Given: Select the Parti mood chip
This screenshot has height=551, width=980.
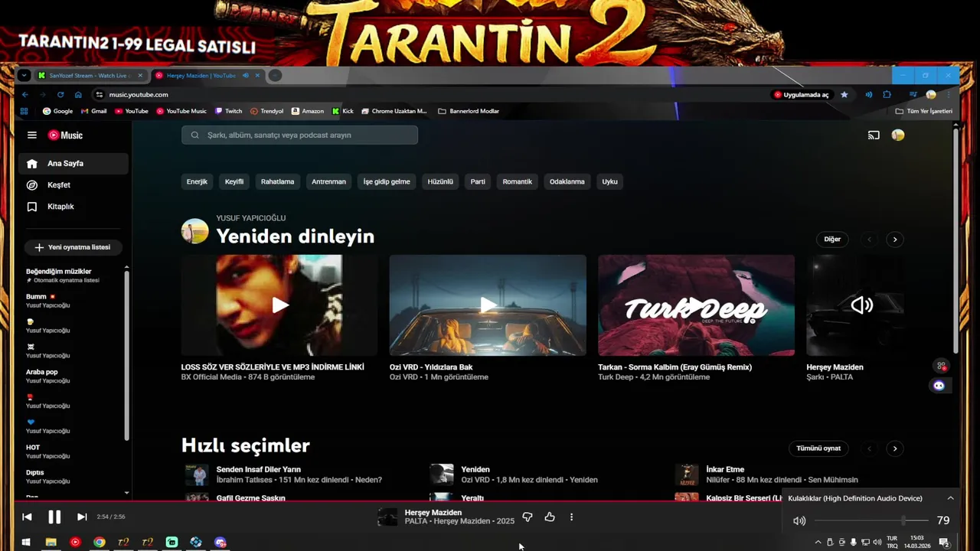Looking at the screenshot, I should [x=478, y=181].
